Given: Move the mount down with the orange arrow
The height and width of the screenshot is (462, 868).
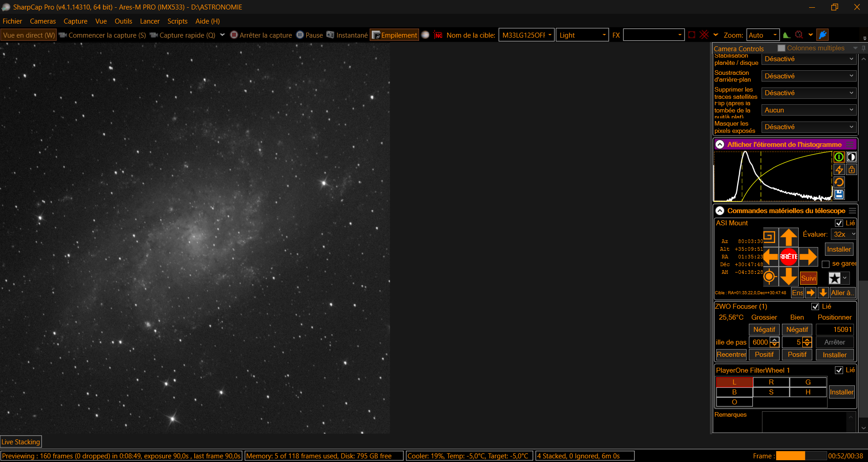Looking at the screenshot, I should pyautogui.click(x=789, y=276).
